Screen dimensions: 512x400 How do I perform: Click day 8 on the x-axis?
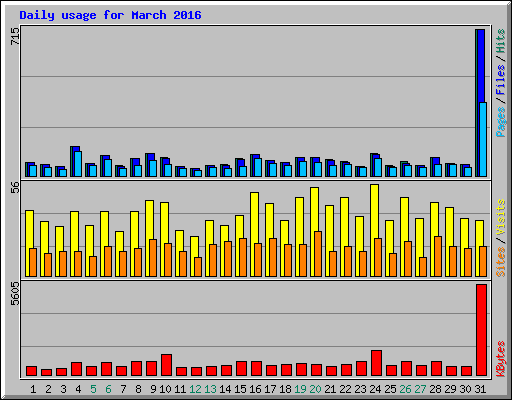coord(138,389)
